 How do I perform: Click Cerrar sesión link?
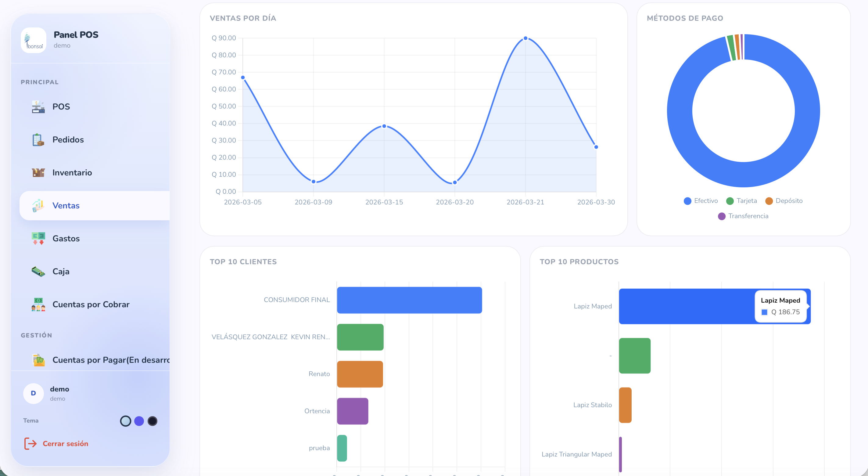[65, 444]
